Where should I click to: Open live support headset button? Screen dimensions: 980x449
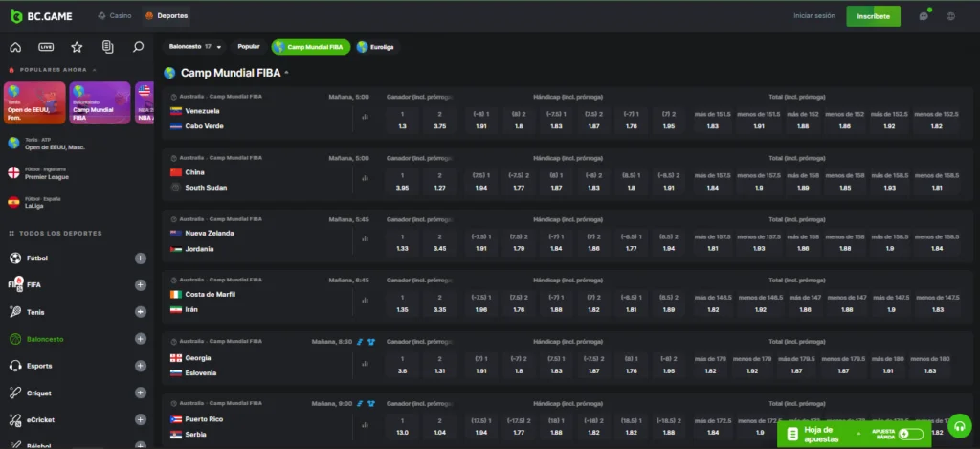[x=958, y=425]
